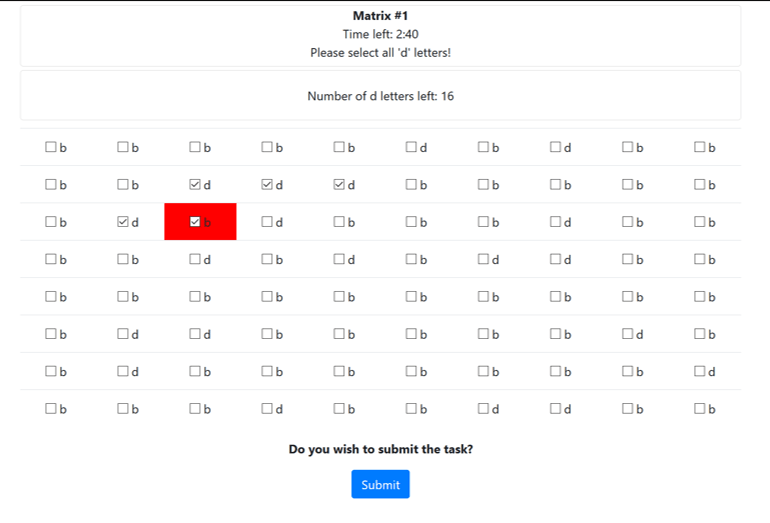Check the 'd' in row 7, column 2
This screenshot has width=770, height=523.
click(x=123, y=372)
